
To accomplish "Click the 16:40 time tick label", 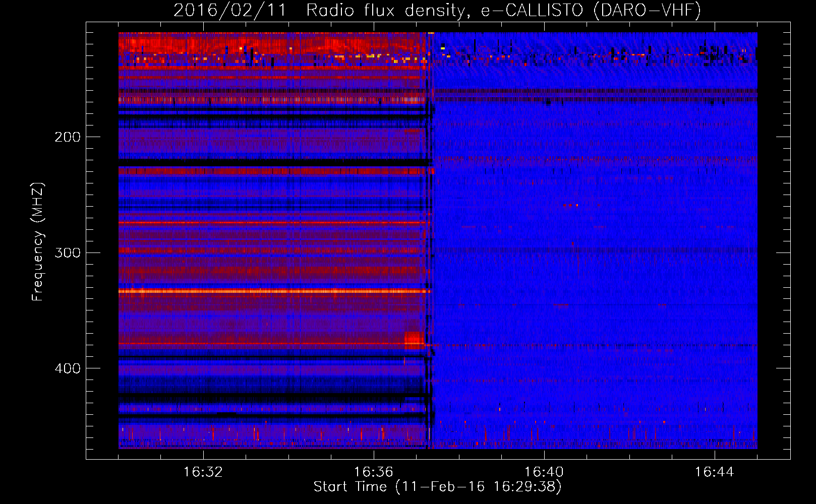I will (544, 472).
